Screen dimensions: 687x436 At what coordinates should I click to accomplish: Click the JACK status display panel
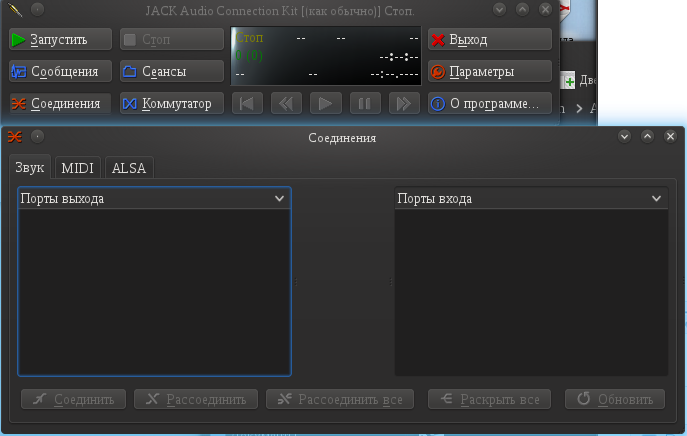pyautogui.click(x=326, y=56)
